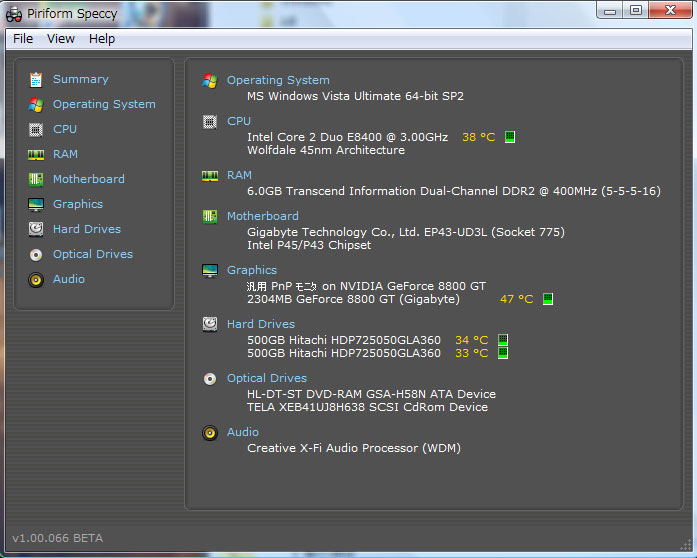697x558 pixels.
Task: Click the disc icon beside Optical Drives heading
Action: 210,379
